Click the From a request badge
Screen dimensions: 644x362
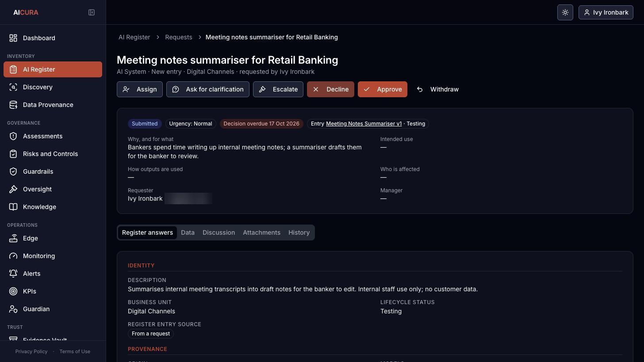tap(151, 334)
